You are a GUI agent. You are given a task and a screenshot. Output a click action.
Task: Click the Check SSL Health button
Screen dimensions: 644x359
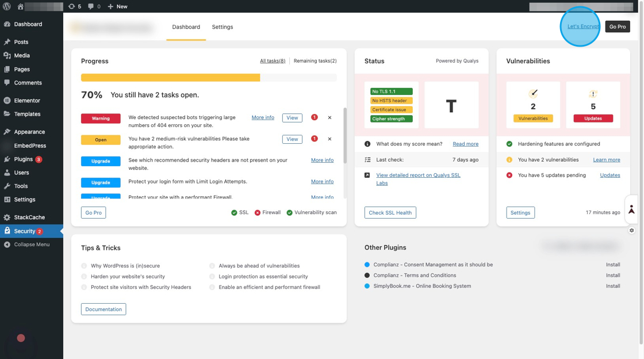click(x=390, y=213)
